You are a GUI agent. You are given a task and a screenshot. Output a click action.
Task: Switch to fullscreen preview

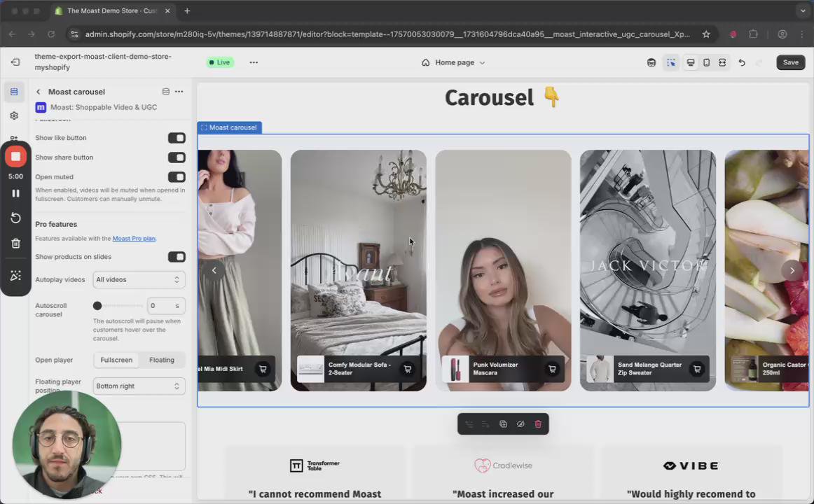coord(722,62)
